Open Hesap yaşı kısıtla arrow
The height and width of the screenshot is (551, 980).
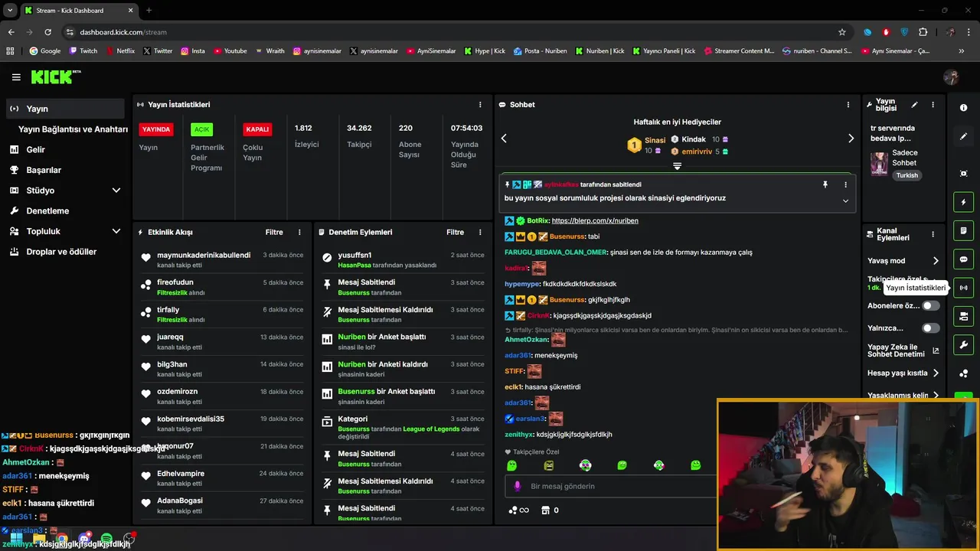[936, 373]
